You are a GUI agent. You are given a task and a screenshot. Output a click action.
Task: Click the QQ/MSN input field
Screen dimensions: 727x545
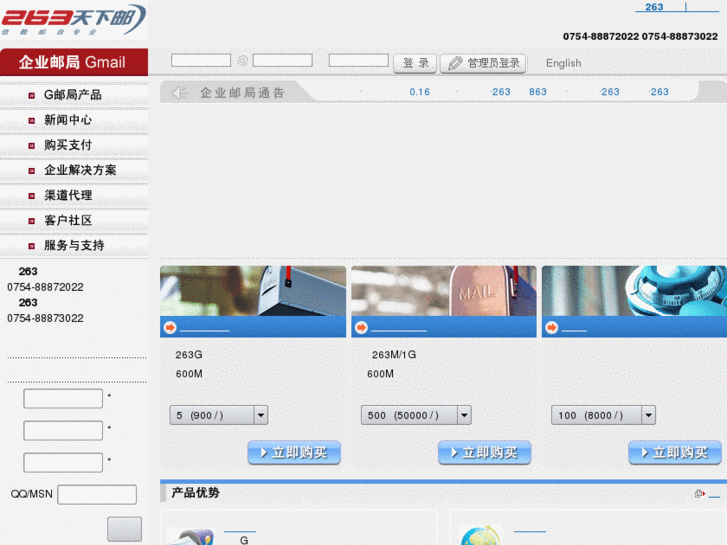coord(97,494)
